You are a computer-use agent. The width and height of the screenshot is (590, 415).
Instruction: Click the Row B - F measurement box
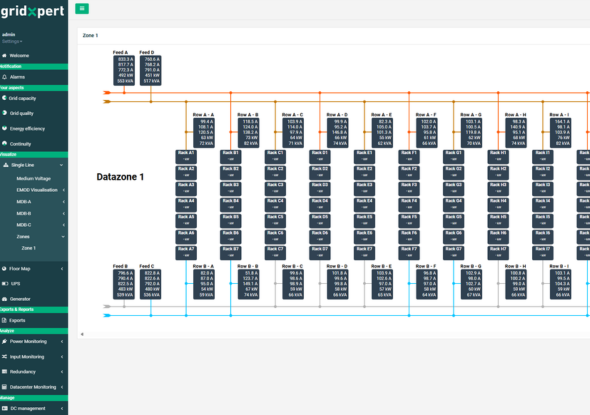click(x=427, y=284)
